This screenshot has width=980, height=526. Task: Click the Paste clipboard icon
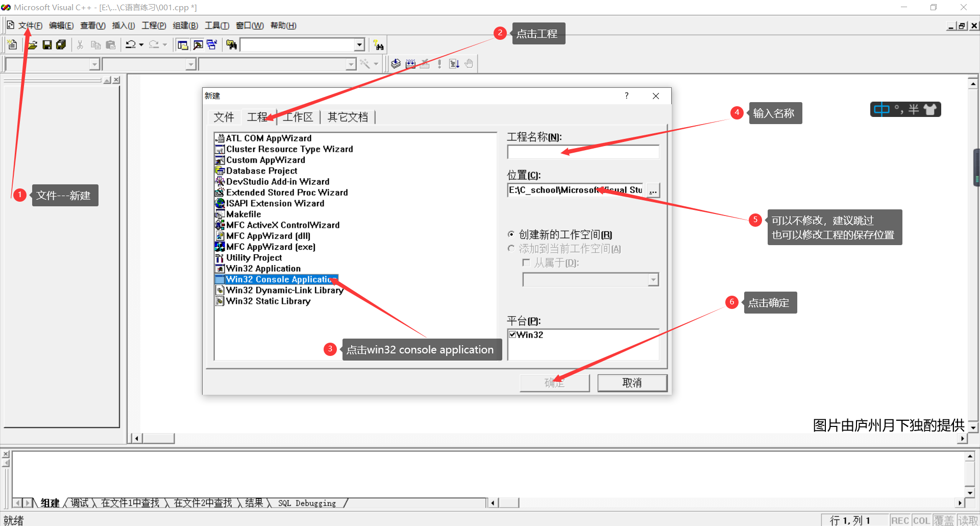click(x=110, y=45)
